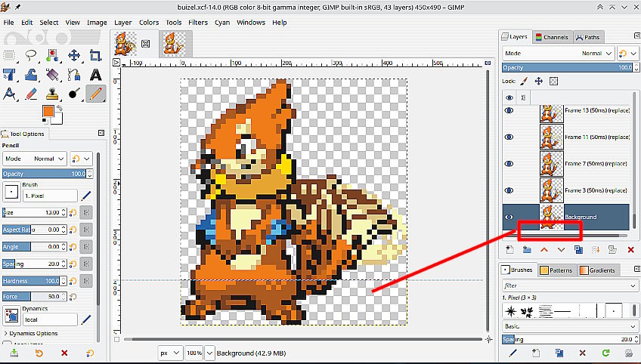
Task: Select the Crop tool
Action: (x=96, y=56)
